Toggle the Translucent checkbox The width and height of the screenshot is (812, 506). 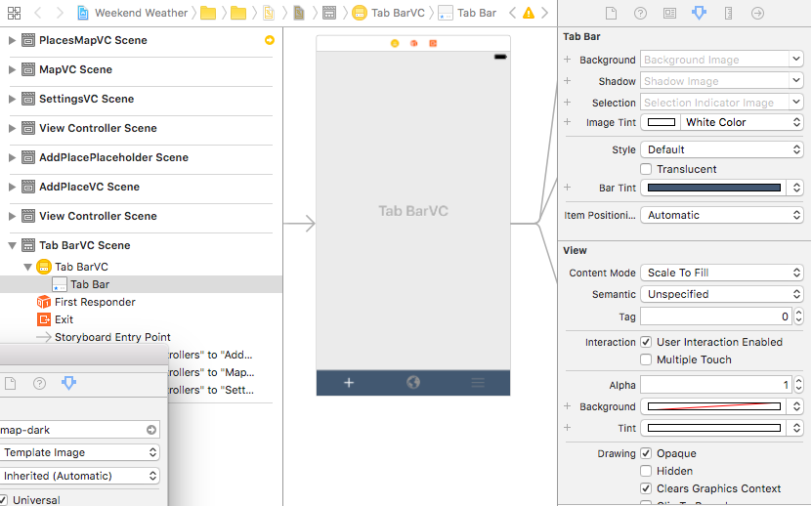click(x=646, y=169)
